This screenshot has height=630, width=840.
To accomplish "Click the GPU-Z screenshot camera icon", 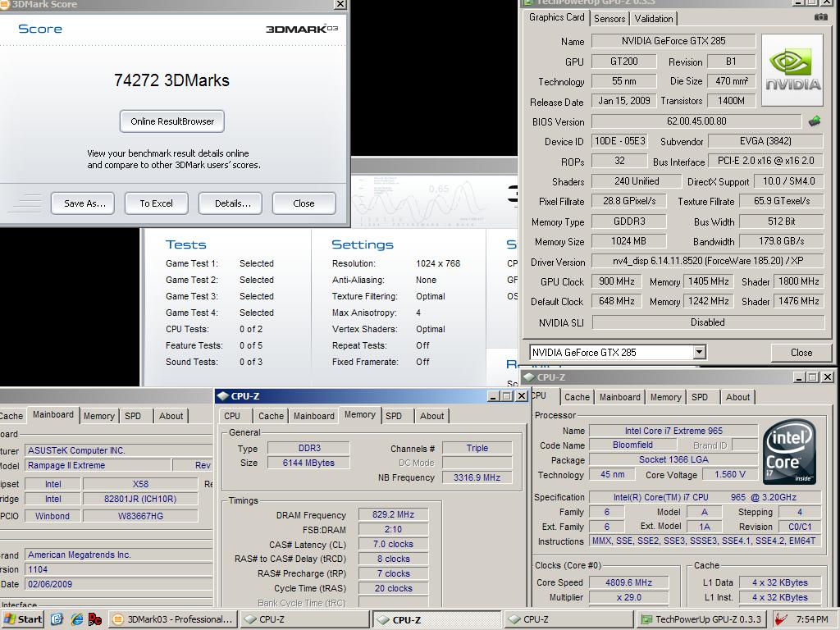I will coord(820,17).
